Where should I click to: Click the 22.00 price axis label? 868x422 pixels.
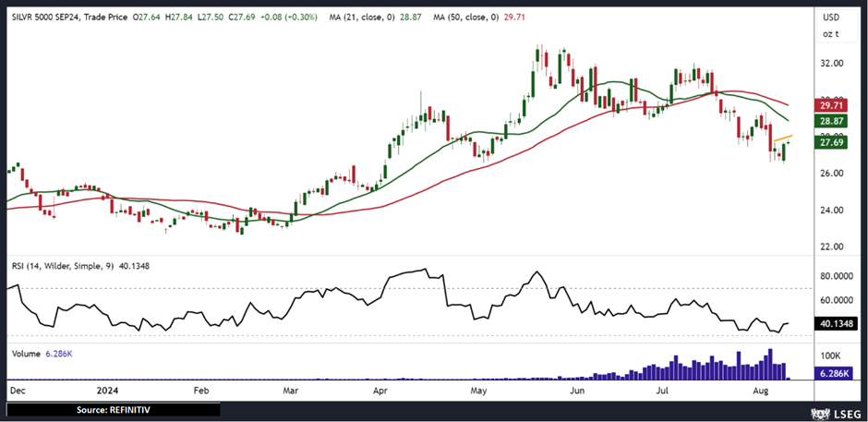(x=834, y=247)
